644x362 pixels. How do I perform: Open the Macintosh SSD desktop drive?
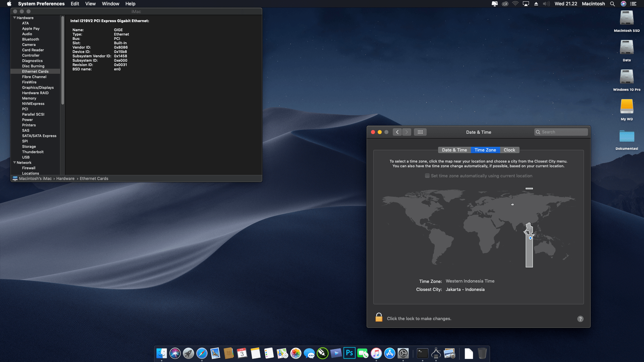[x=627, y=18]
